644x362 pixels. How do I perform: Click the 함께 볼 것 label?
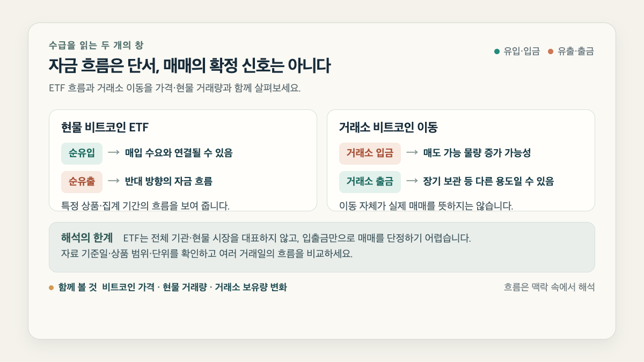[78, 287]
